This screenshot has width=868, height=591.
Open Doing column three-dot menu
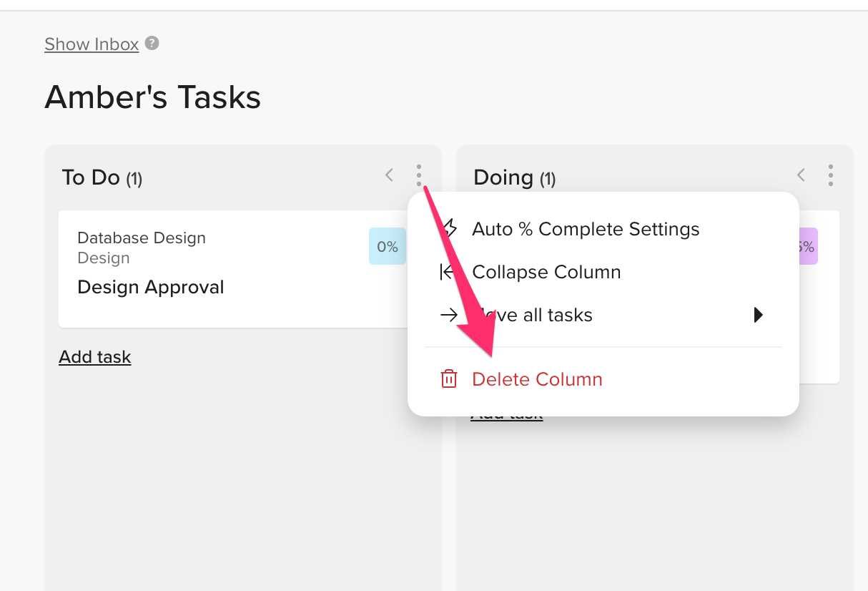(x=830, y=175)
